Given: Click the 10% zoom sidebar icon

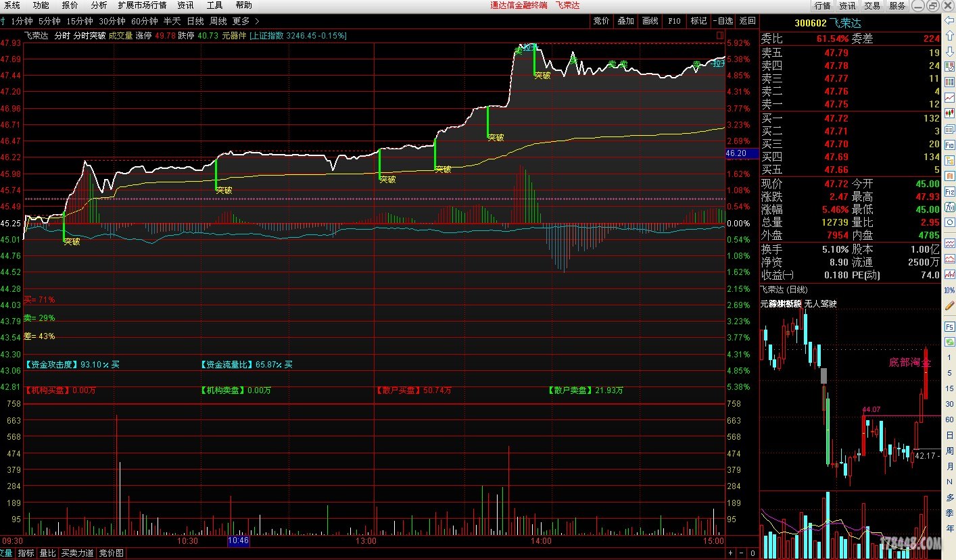Looking at the screenshot, I should (949, 290).
